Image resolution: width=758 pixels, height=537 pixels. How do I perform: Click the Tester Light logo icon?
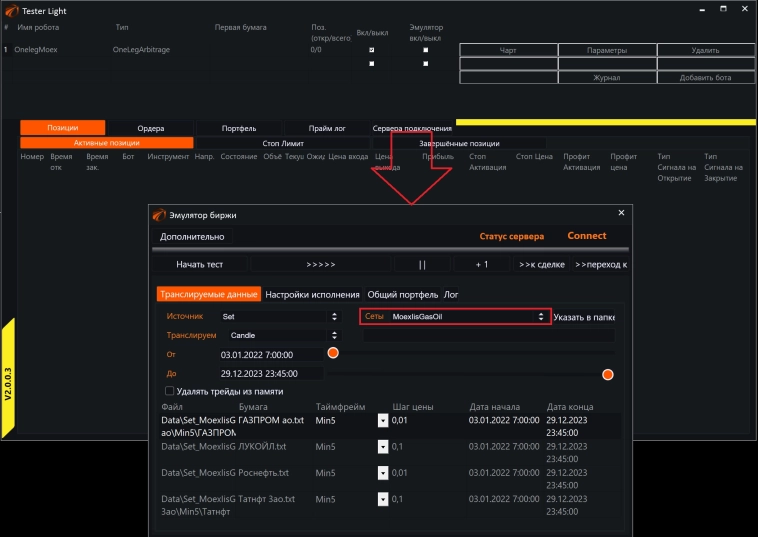[13, 9]
